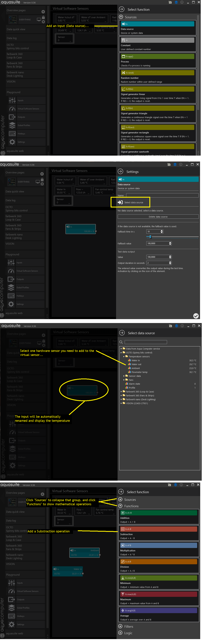In Settings window, click add overview page plus icon
The image size is (208, 644).
point(42,174)
